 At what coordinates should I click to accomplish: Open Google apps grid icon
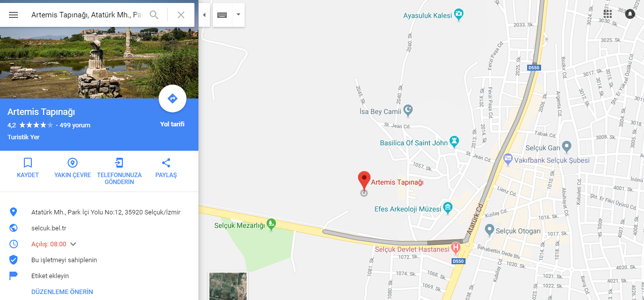click(608, 14)
